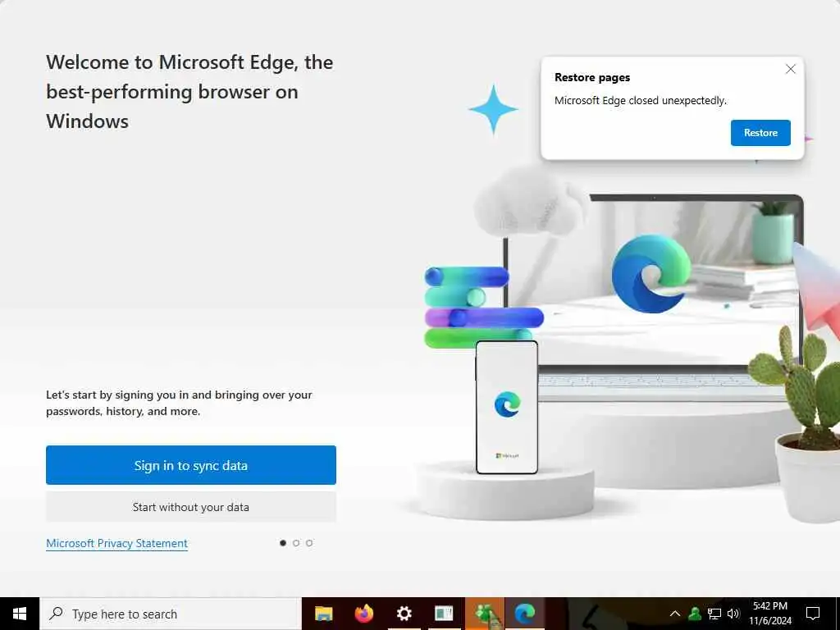Viewport: 840px width, 630px height.
Task: Choose Start without your data
Action: [190, 507]
